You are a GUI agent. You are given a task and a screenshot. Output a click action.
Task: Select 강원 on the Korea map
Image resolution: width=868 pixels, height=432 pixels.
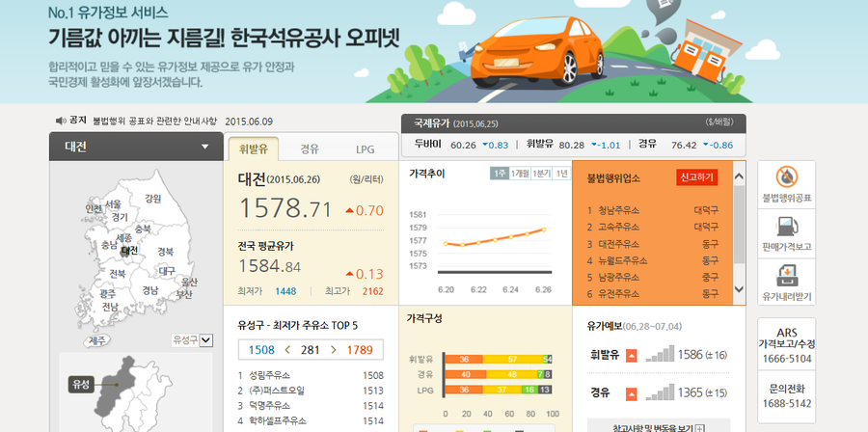pyautogui.click(x=152, y=198)
